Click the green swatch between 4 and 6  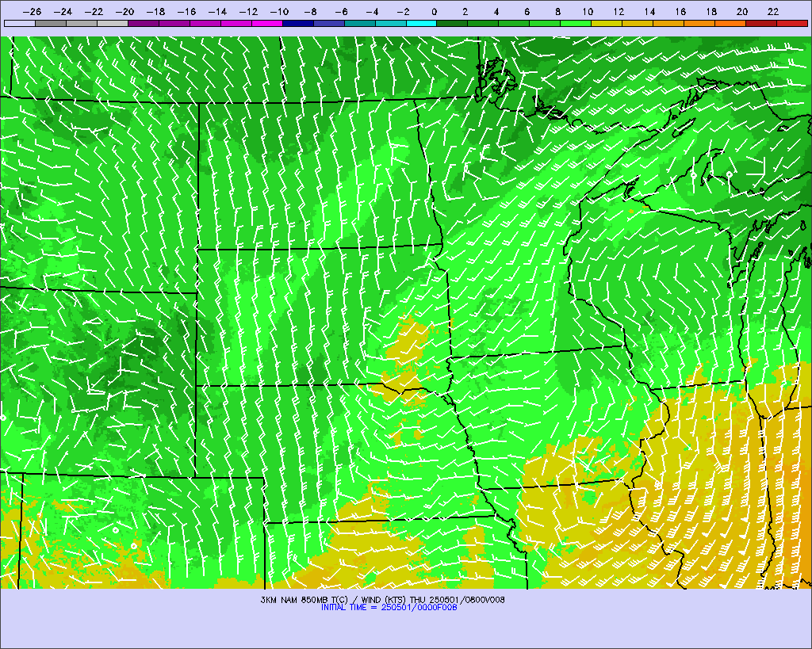[x=514, y=23]
